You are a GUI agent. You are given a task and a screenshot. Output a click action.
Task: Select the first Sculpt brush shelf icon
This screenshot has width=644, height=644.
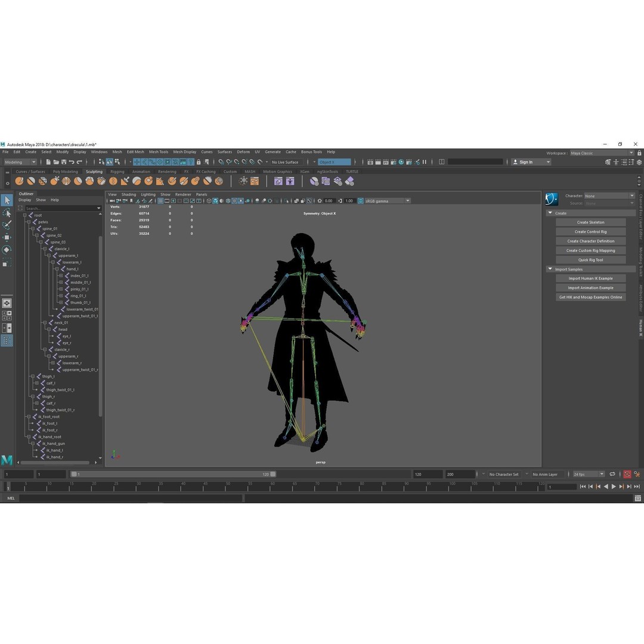click(19, 181)
